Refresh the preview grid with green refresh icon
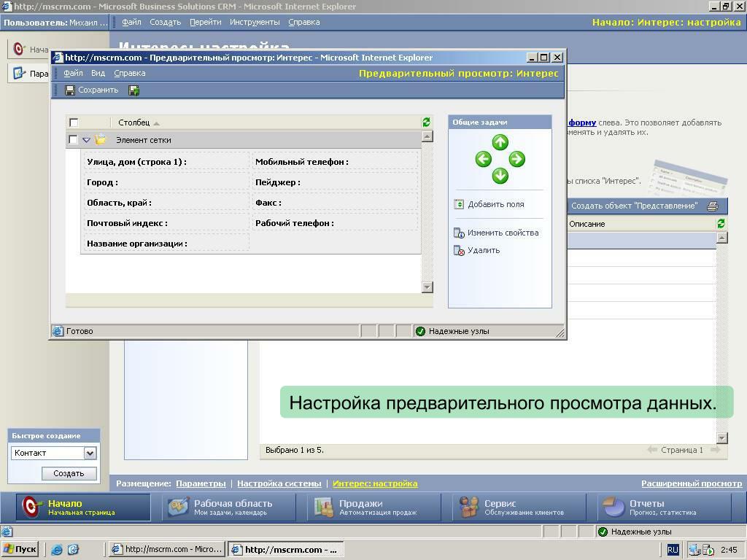Image resolution: width=747 pixels, height=560 pixels. click(426, 122)
